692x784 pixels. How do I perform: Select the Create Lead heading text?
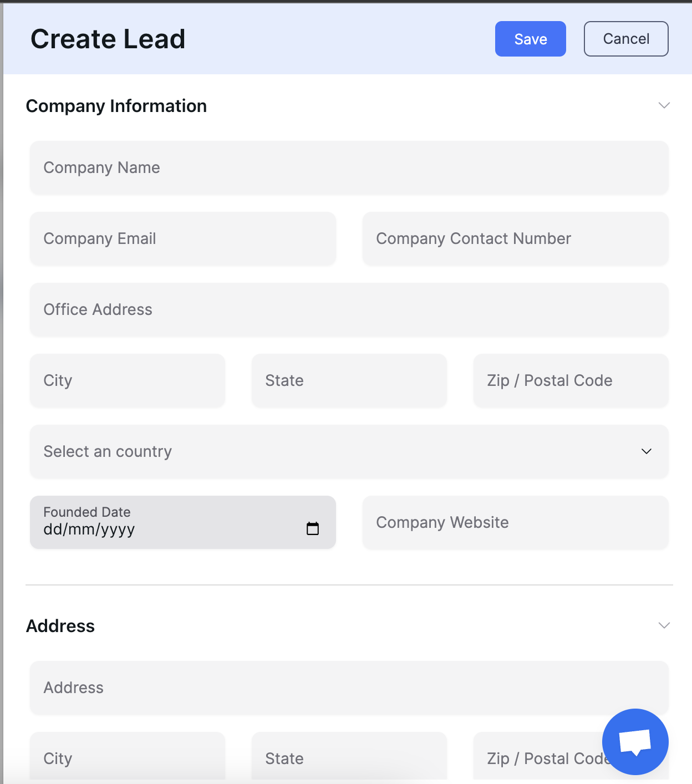[108, 39]
